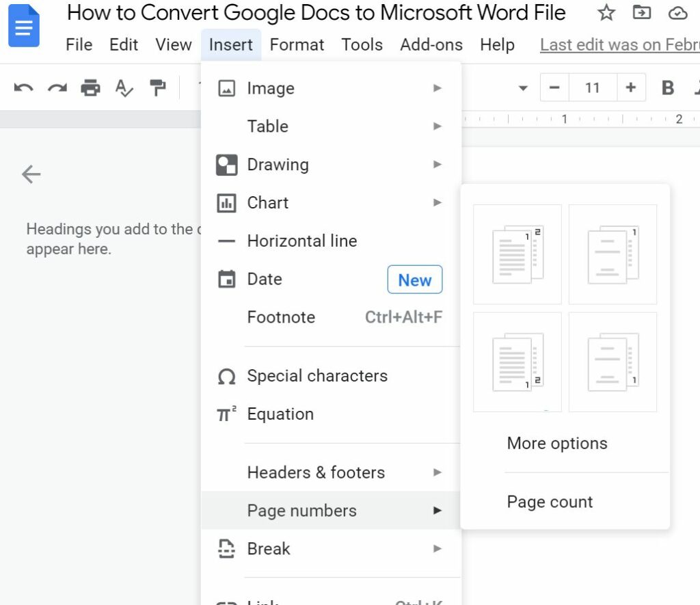Screen dimensions: 700x605
Task: Expand the Break submenu
Action: click(330, 549)
